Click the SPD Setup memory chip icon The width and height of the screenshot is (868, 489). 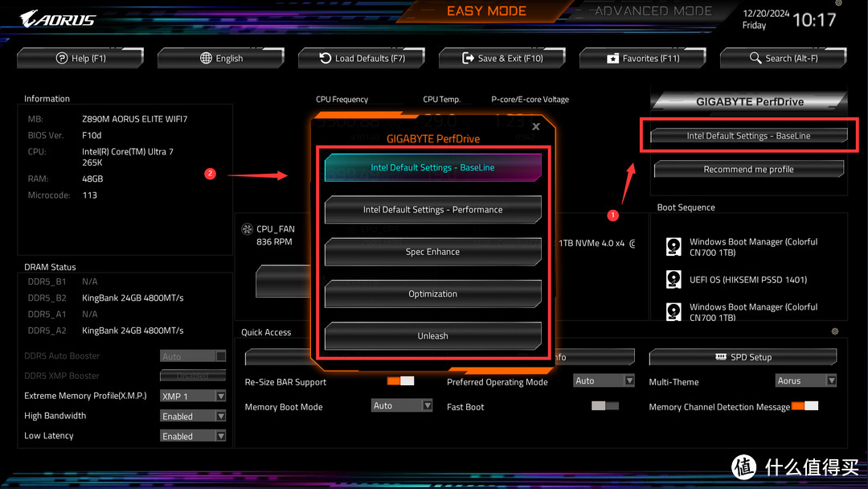pos(720,356)
